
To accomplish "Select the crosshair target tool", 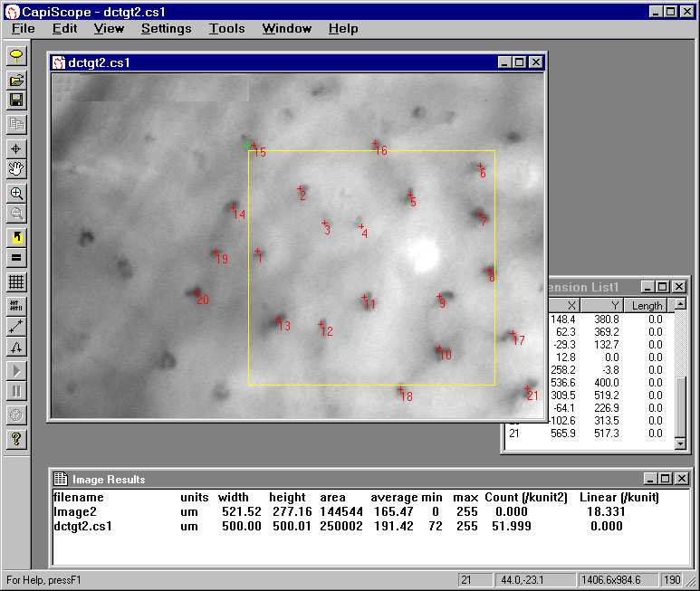I will tap(16, 148).
